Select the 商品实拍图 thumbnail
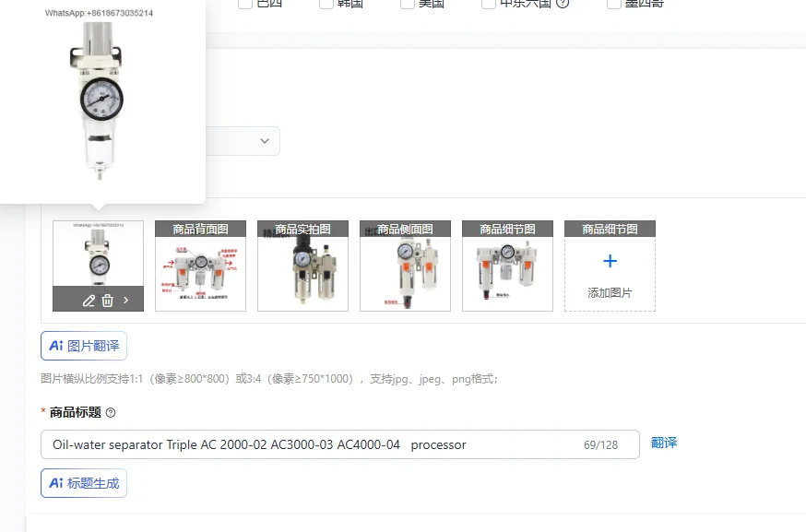 302,266
